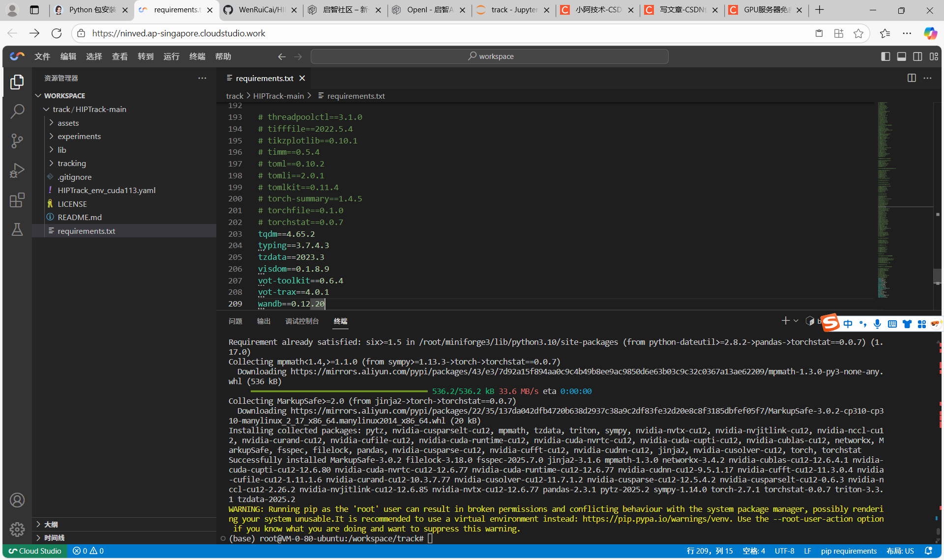
Task: Toggle the bottom panel layout button
Action: (901, 56)
